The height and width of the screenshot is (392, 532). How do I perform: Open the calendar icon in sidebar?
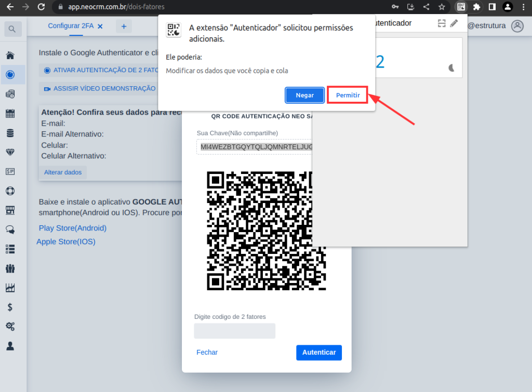10,114
